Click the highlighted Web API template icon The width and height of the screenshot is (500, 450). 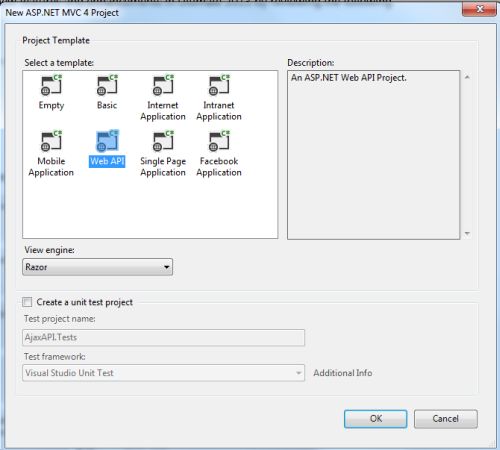pyautogui.click(x=107, y=141)
